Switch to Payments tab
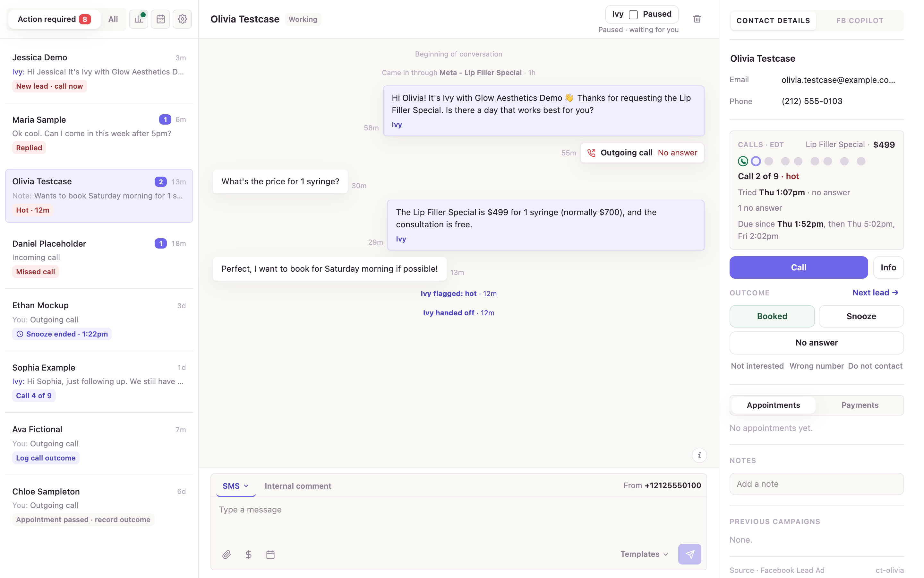 click(860, 405)
